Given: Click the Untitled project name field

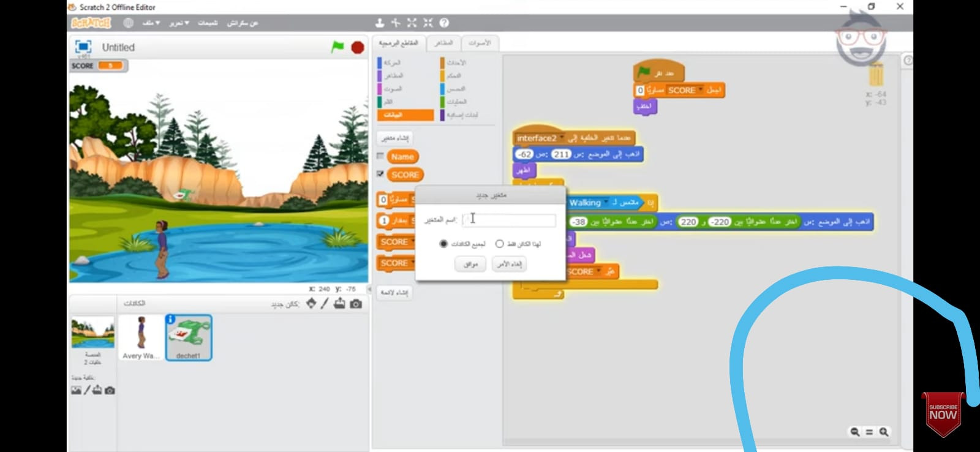Looking at the screenshot, I should pos(118,47).
